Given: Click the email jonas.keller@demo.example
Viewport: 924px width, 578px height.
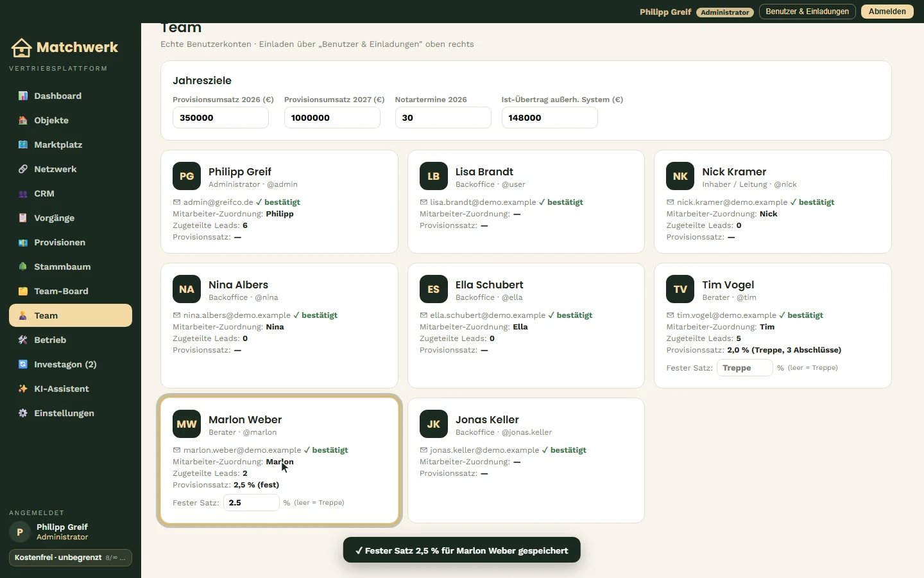Looking at the screenshot, I should 484,450.
